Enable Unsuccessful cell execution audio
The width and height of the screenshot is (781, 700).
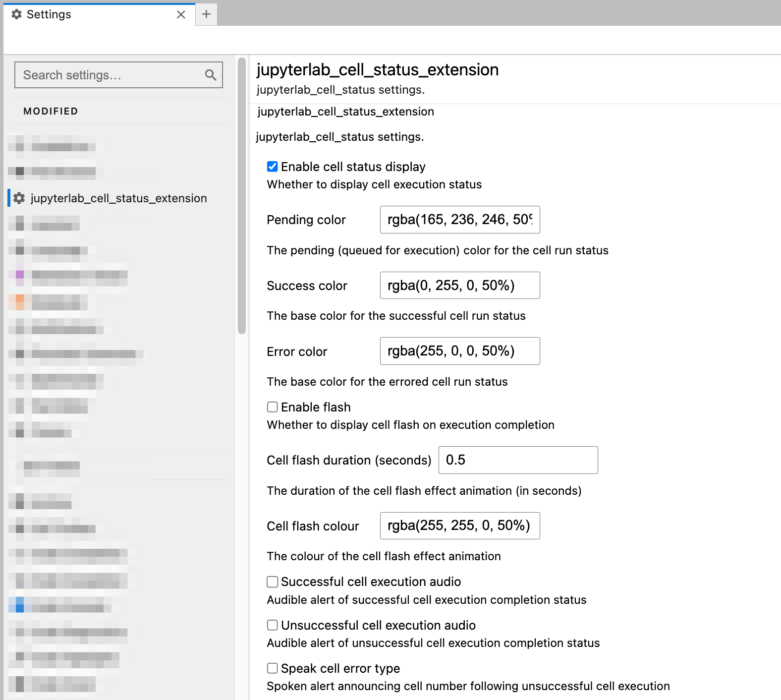tap(273, 625)
